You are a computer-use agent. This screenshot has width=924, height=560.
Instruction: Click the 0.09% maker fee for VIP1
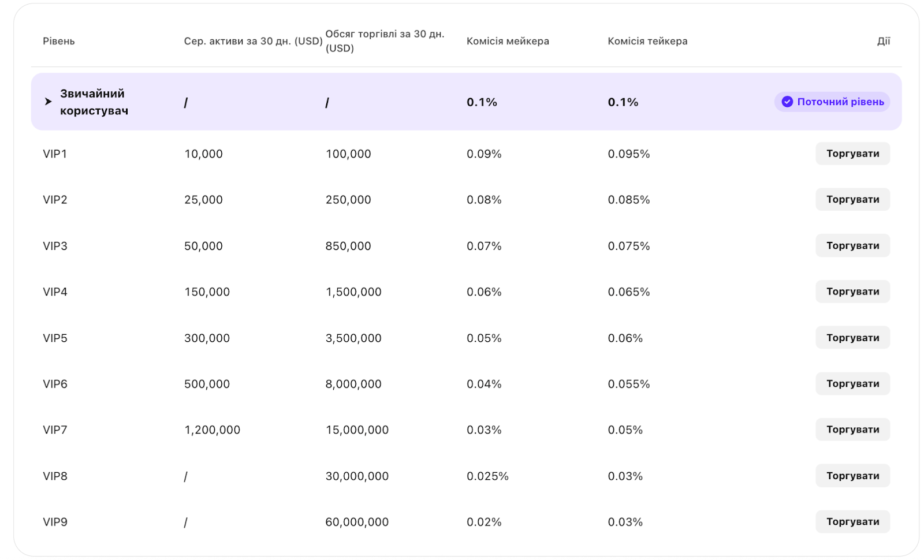click(x=484, y=154)
